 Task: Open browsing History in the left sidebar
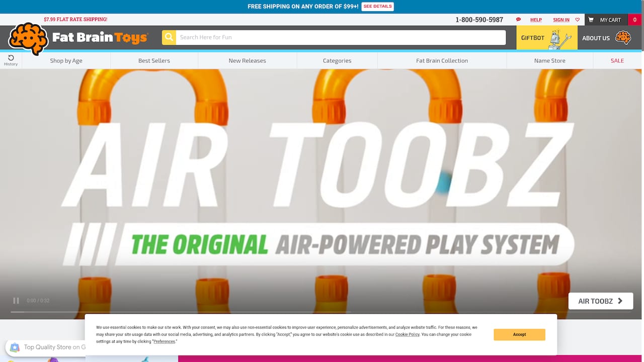(x=10, y=60)
